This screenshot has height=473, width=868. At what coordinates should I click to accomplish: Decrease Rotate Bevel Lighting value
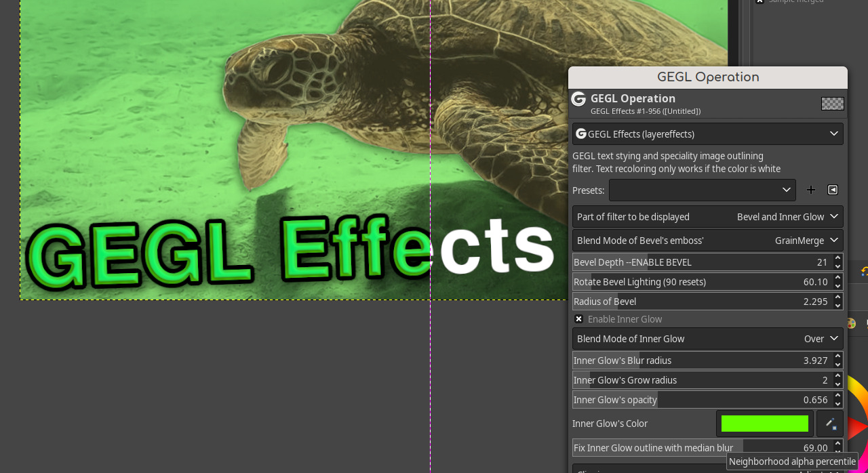point(838,286)
